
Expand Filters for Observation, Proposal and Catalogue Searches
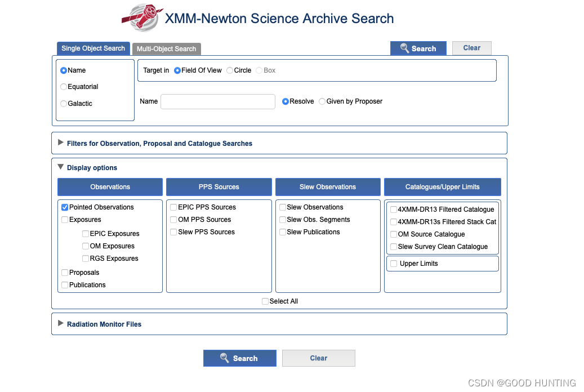point(61,142)
